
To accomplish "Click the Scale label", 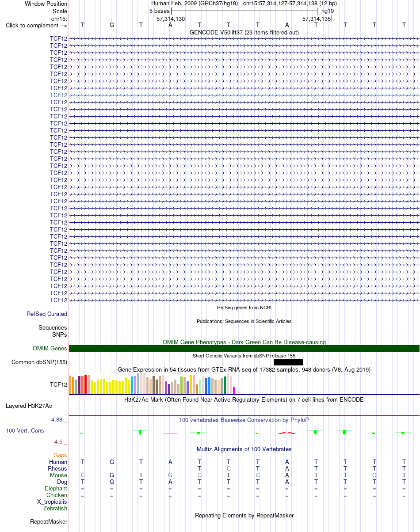I will point(60,11).
